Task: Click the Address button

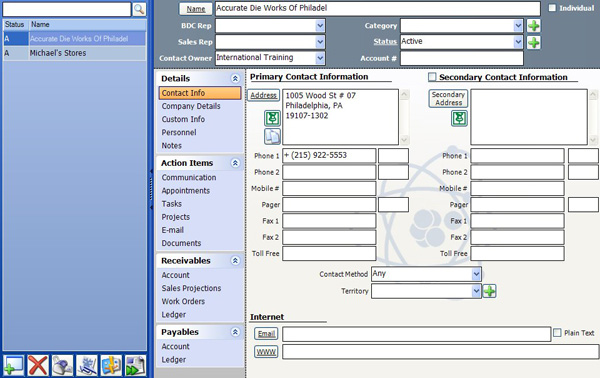Action: (x=263, y=95)
